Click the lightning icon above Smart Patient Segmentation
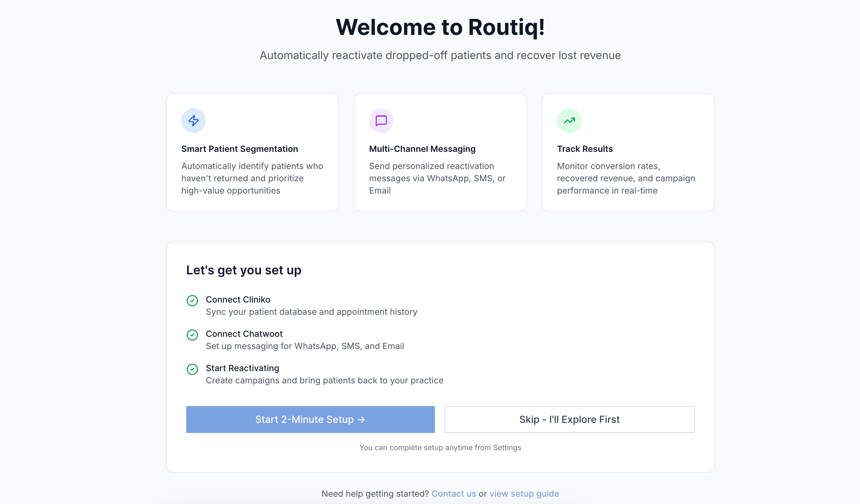 [x=193, y=120]
